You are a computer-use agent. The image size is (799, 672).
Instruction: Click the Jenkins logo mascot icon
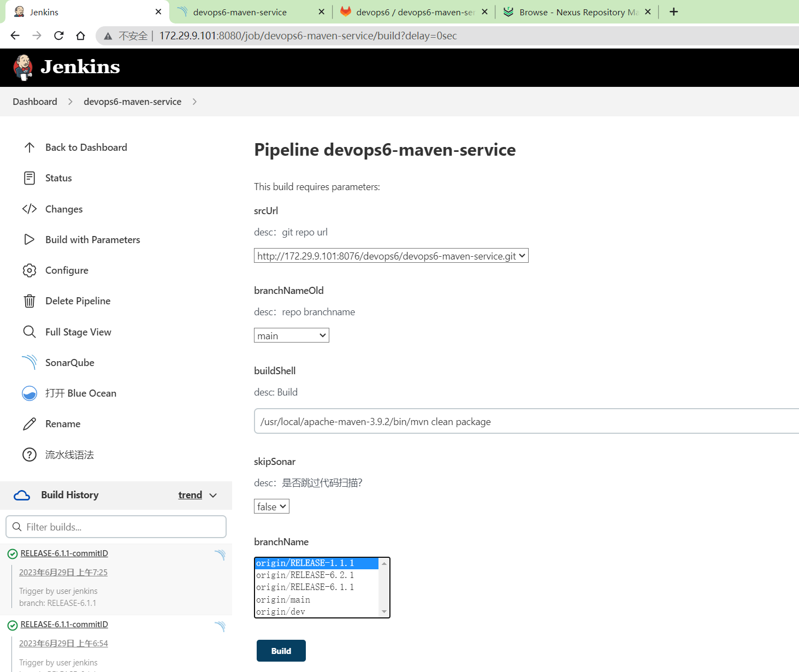point(23,67)
